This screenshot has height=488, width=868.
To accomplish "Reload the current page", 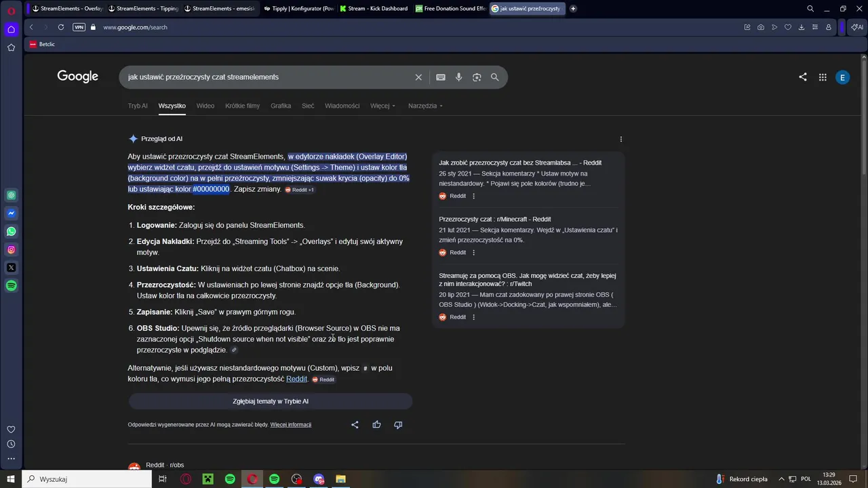I will (61, 27).
